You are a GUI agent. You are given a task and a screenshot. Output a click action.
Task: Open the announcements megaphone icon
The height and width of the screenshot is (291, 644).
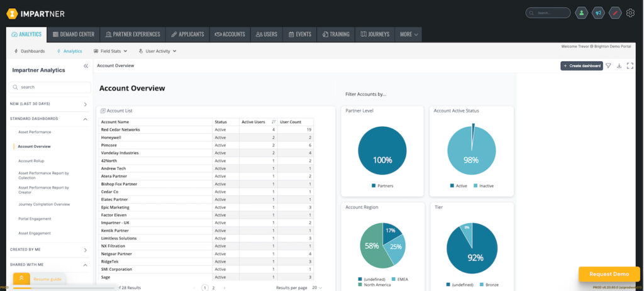(599, 13)
